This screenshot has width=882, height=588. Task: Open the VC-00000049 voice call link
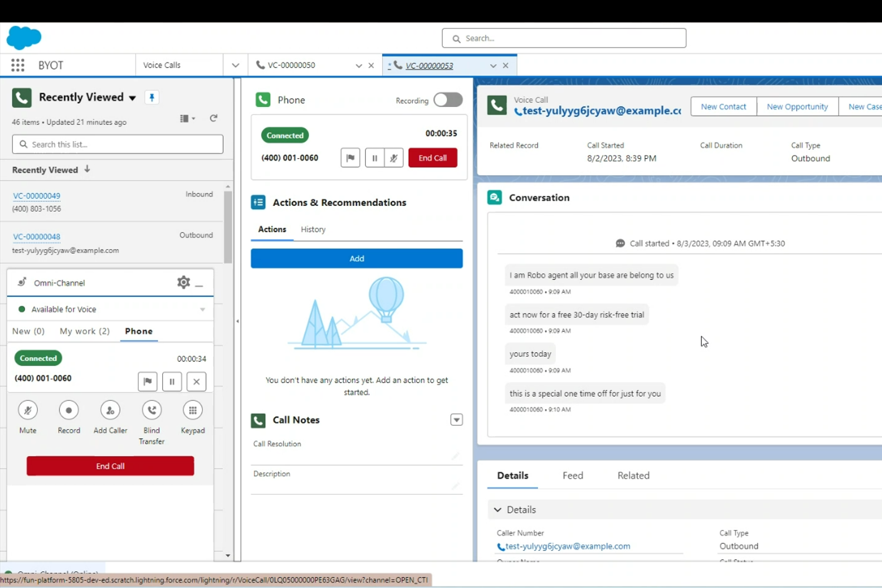coord(36,196)
